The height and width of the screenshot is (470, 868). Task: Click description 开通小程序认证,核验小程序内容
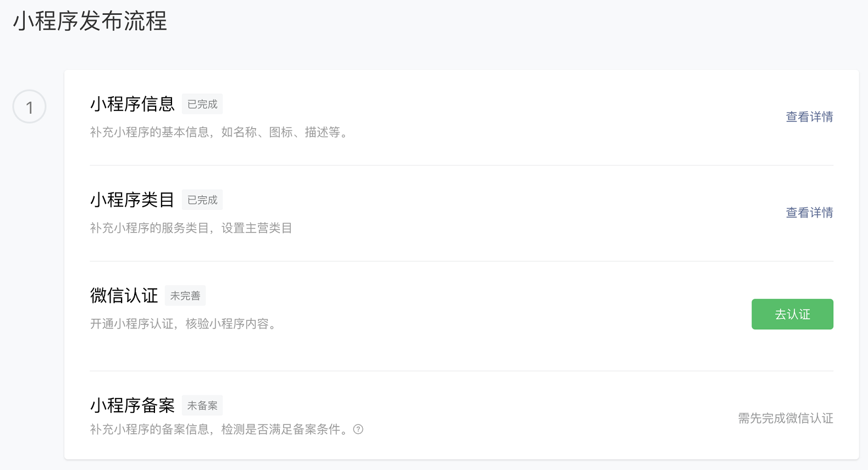(183, 324)
